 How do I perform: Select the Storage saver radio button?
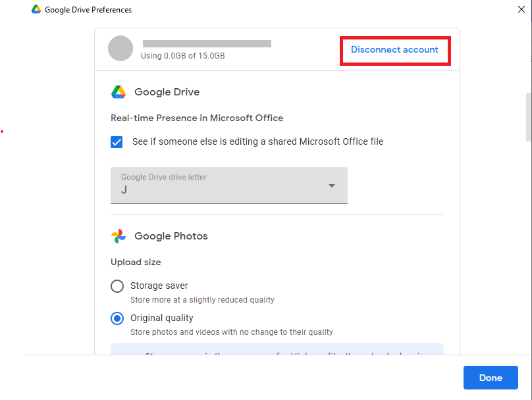click(117, 286)
